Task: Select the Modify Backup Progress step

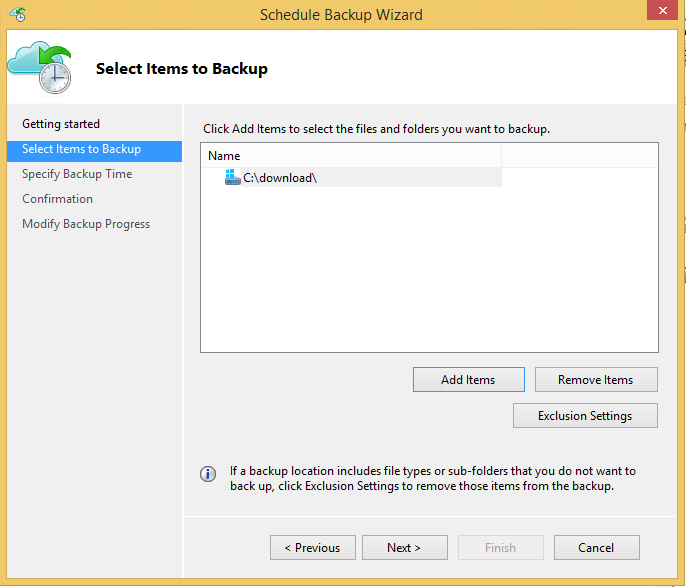Action: 86,224
